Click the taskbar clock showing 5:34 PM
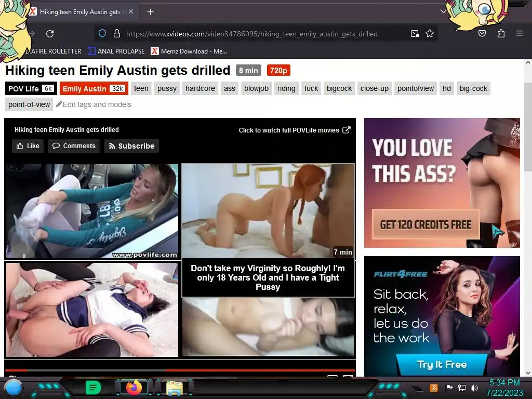The width and height of the screenshot is (532, 399). tap(504, 388)
